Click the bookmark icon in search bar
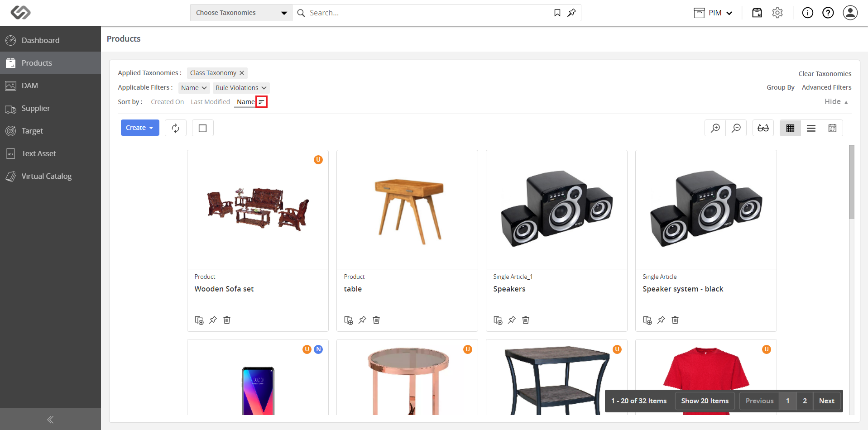The image size is (868, 430). (x=557, y=13)
